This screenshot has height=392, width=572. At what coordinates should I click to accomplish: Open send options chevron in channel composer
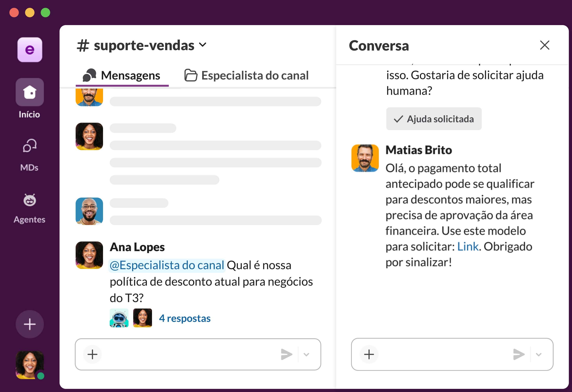point(306,354)
